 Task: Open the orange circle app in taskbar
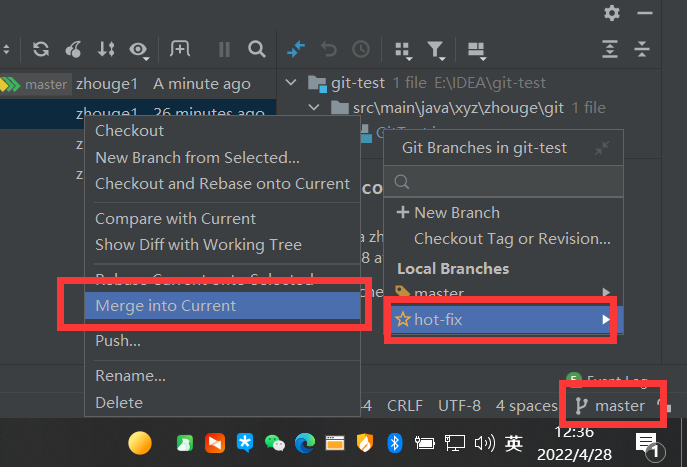tap(140, 443)
